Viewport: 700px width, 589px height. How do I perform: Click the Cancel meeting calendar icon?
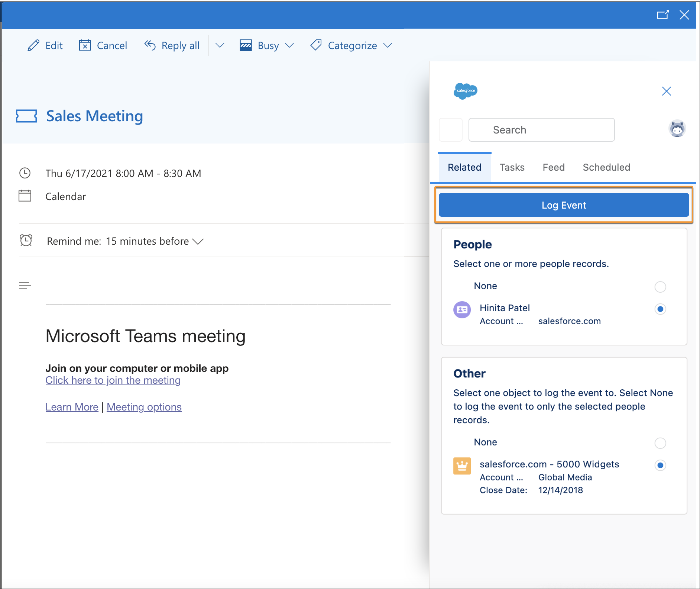tap(85, 45)
